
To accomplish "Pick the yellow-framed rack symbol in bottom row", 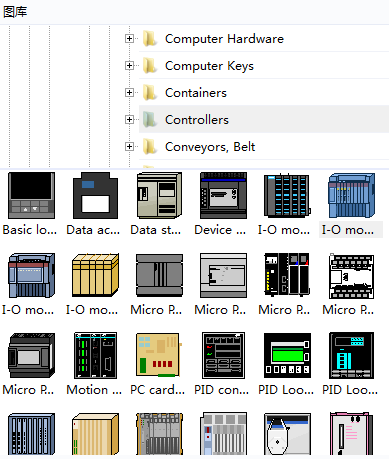I will (159, 434).
